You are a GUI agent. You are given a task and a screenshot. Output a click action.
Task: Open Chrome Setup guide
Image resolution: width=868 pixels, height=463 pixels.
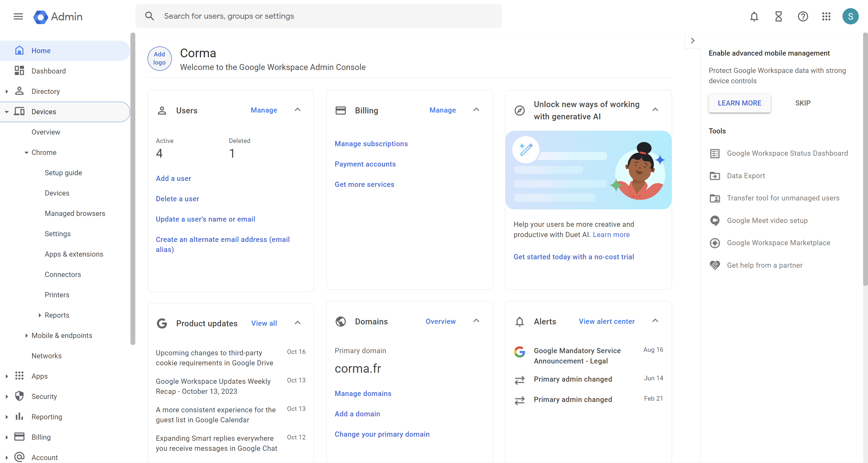[x=63, y=173]
